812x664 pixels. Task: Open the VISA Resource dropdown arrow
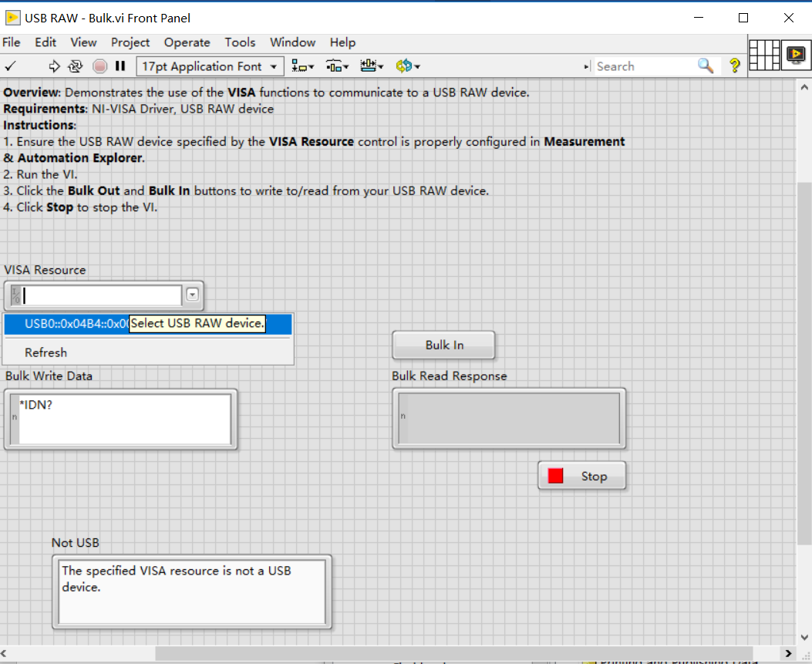click(190, 295)
